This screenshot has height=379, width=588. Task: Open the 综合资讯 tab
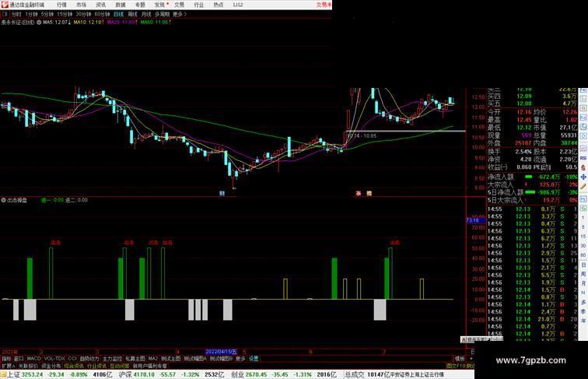pos(74,366)
